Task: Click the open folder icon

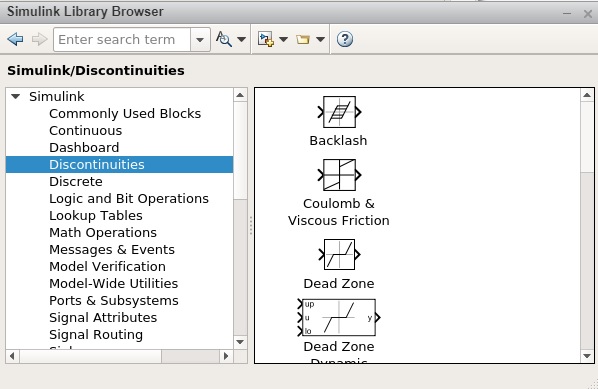Action: click(x=303, y=39)
